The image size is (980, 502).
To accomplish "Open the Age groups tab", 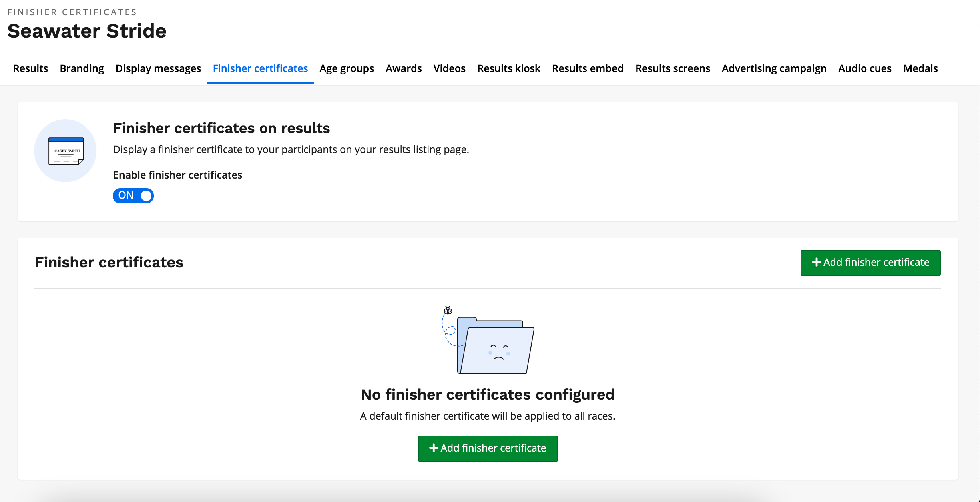I will (x=346, y=68).
